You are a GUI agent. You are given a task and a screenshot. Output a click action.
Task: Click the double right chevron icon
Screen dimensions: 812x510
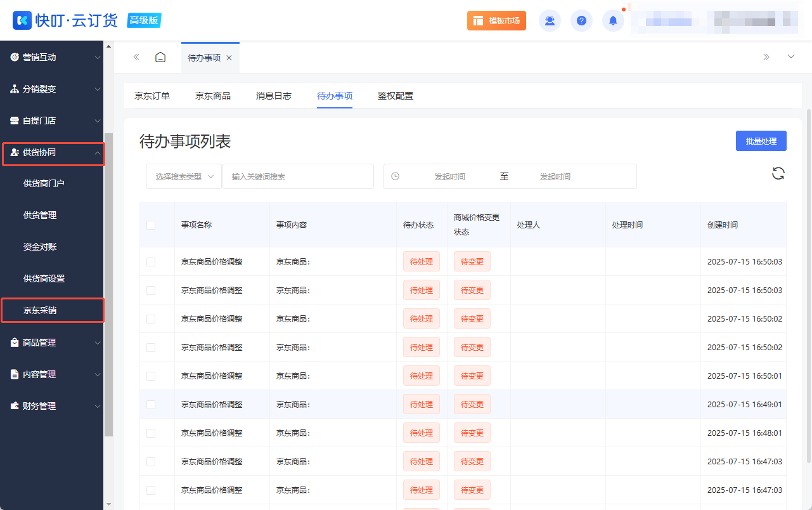tap(766, 57)
